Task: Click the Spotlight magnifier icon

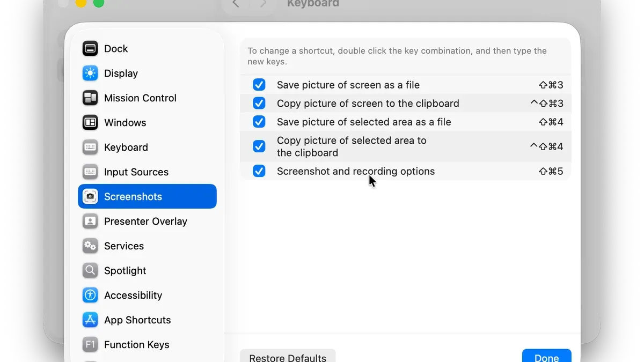Action: tap(90, 271)
